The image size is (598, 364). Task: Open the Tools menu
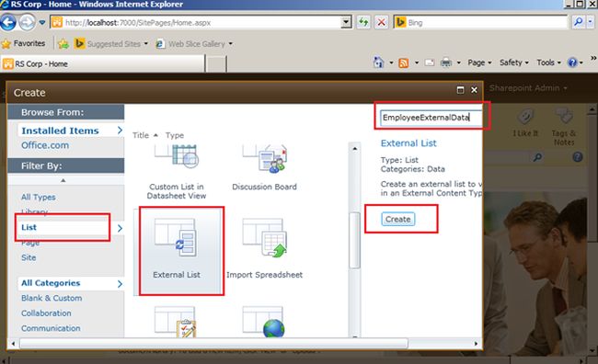(549, 63)
